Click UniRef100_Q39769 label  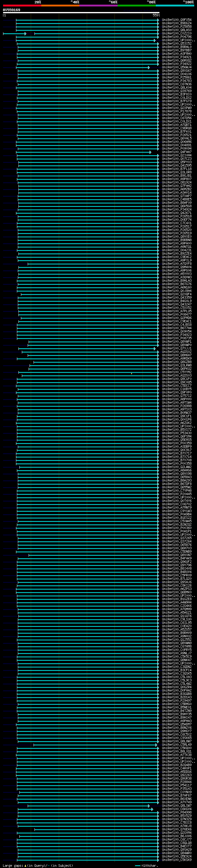coord(177,91)
